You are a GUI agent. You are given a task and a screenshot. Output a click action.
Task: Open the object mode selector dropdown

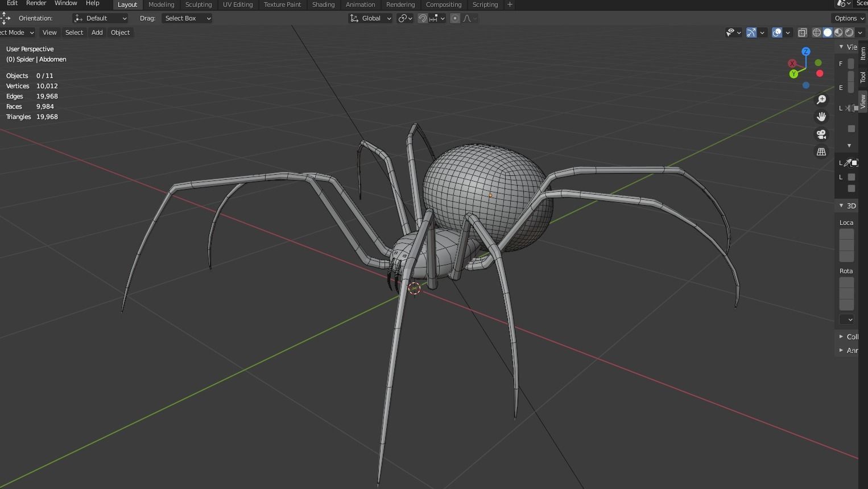pos(17,32)
